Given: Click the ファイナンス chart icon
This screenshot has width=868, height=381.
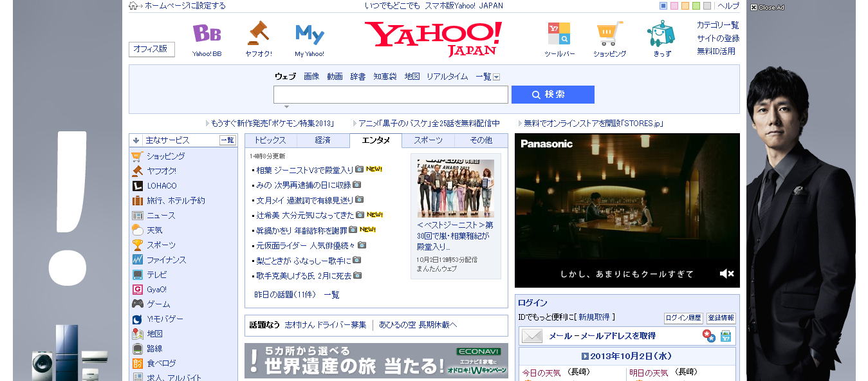Looking at the screenshot, I should [x=137, y=260].
